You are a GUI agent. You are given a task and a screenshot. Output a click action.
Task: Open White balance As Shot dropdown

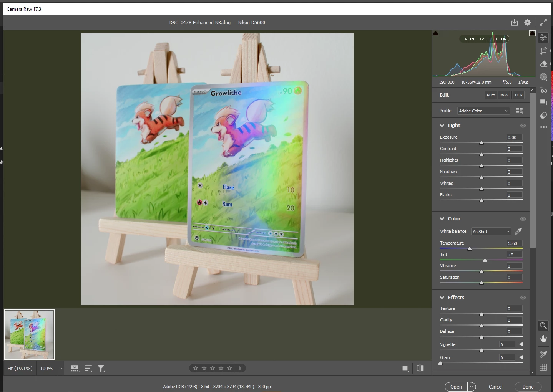491,232
